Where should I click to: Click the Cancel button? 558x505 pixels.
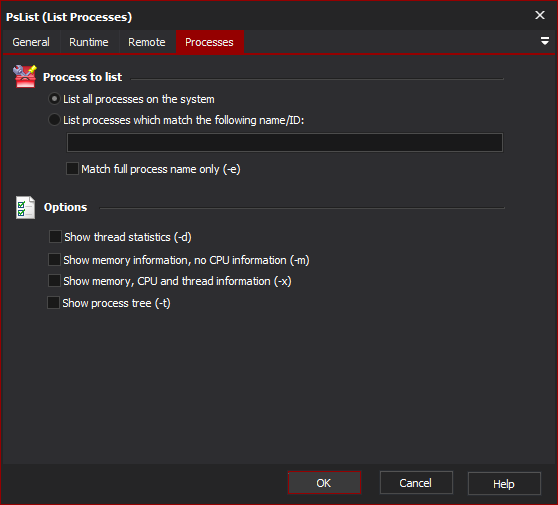pyautogui.click(x=416, y=483)
